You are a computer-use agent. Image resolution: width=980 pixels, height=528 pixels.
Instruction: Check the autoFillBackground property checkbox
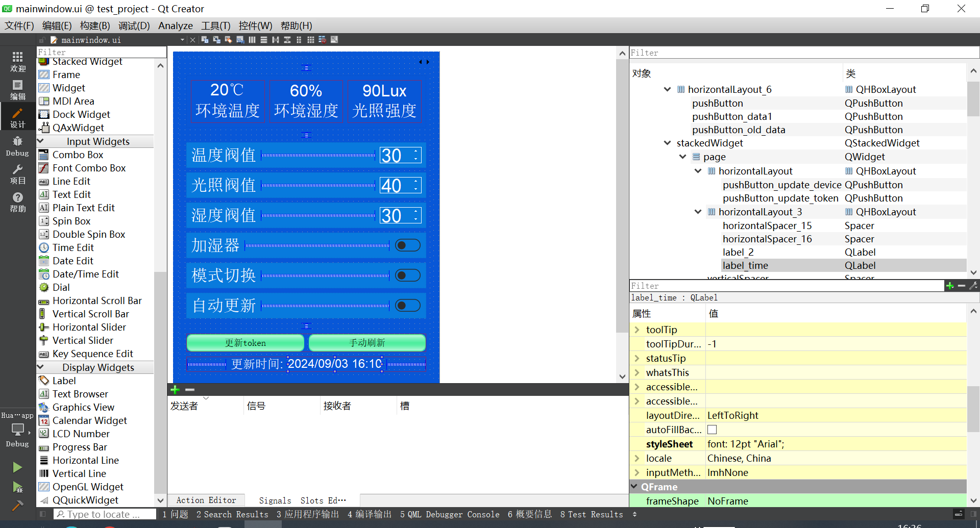pos(712,430)
